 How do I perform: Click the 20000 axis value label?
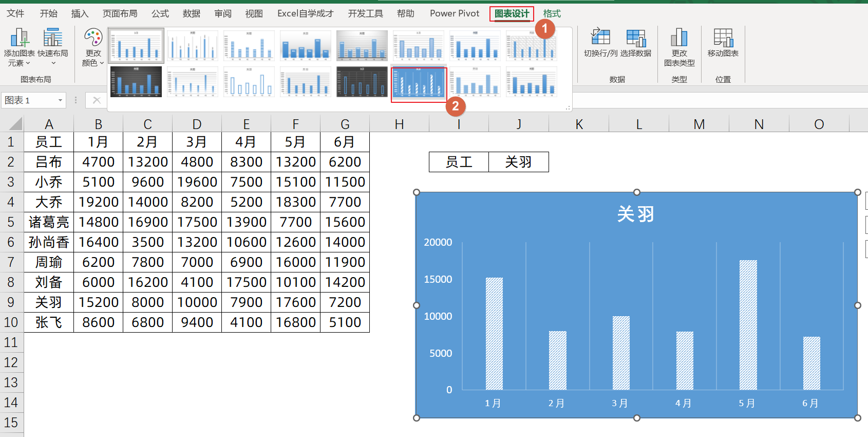[438, 242]
